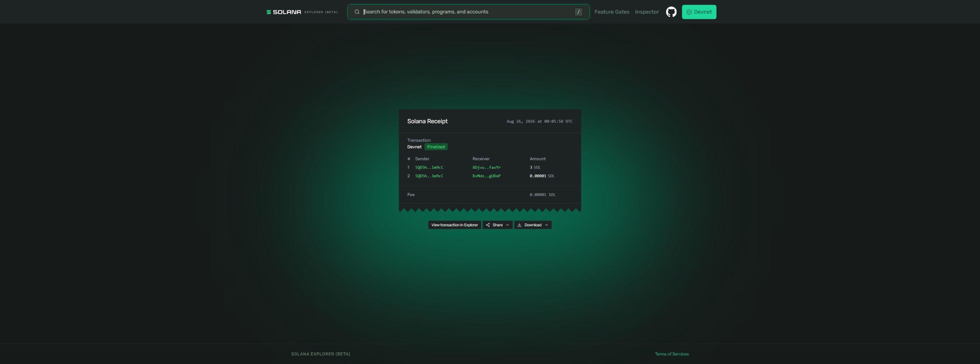The image size is (980, 364).
Task: Expand the Download dropdown chevron
Action: click(547, 225)
